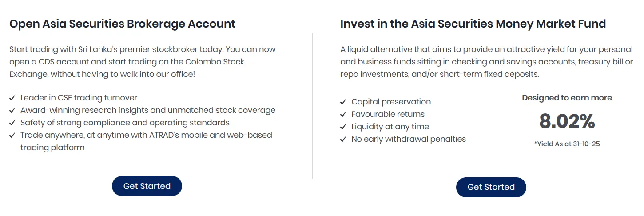
Task: Click Get Started under Money Market Fund
Action: pos(491,187)
